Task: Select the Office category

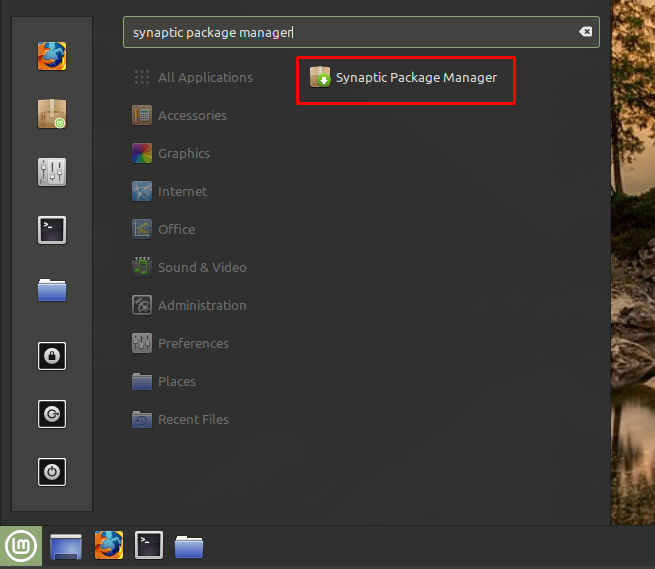Action: point(164,229)
